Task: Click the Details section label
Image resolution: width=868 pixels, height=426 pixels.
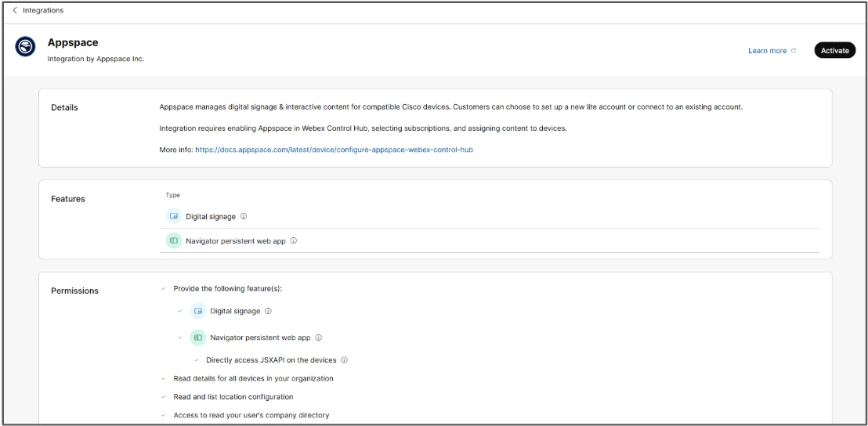Action: click(x=64, y=107)
